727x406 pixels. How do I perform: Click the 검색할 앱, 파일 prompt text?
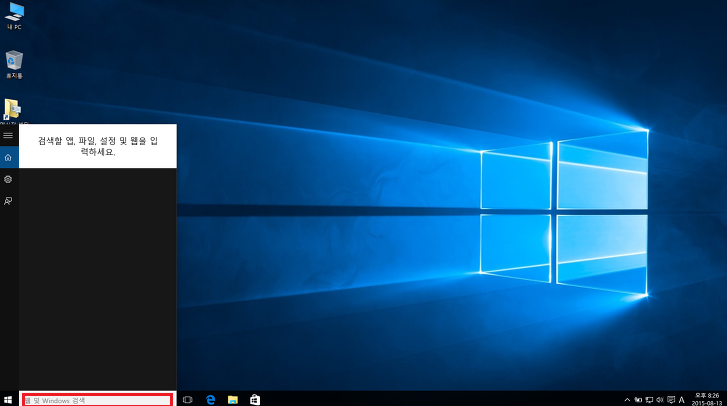(x=98, y=146)
